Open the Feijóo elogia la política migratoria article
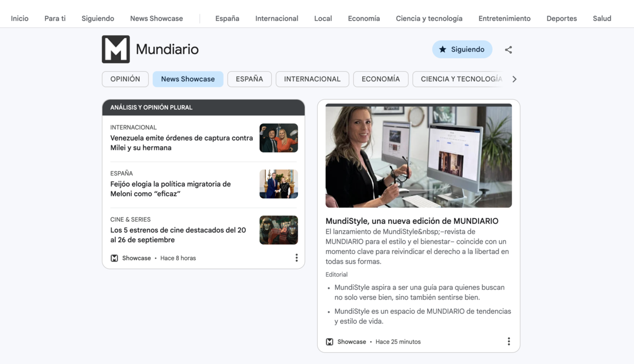This screenshot has width=634, height=364. coord(171,189)
